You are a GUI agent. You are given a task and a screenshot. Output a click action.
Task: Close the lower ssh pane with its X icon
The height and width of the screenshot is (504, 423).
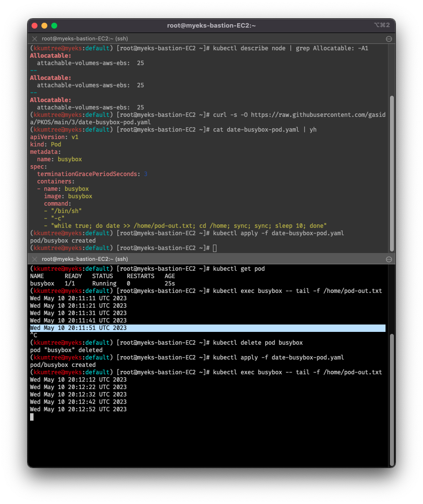pyautogui.click(x=35, y=259)
